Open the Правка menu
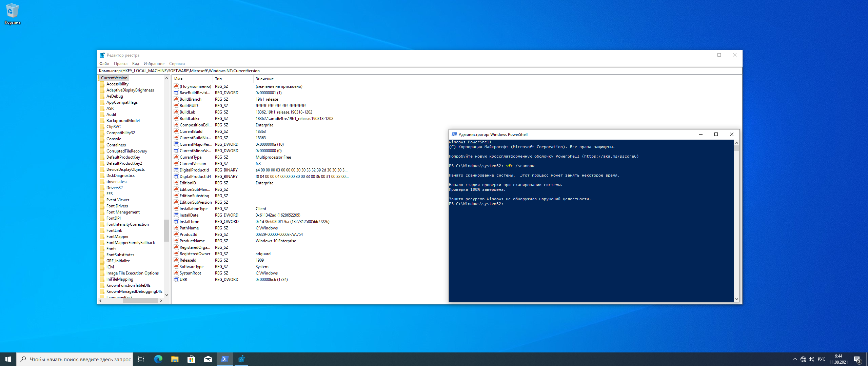This screenshot has width=868, height=366. [x=121, y=64]
